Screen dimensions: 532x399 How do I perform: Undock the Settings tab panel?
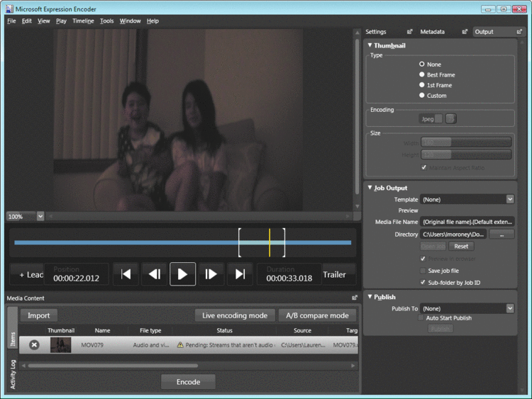coord(409,31)
